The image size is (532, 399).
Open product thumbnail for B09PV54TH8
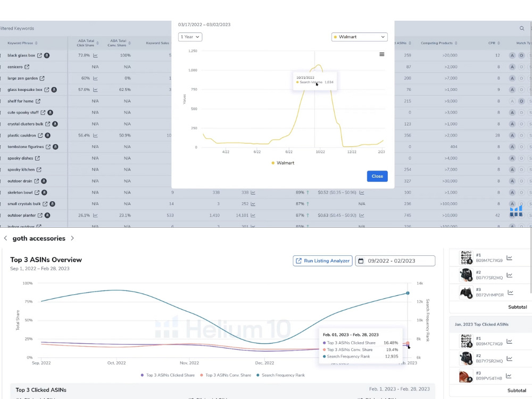(466, 376)
